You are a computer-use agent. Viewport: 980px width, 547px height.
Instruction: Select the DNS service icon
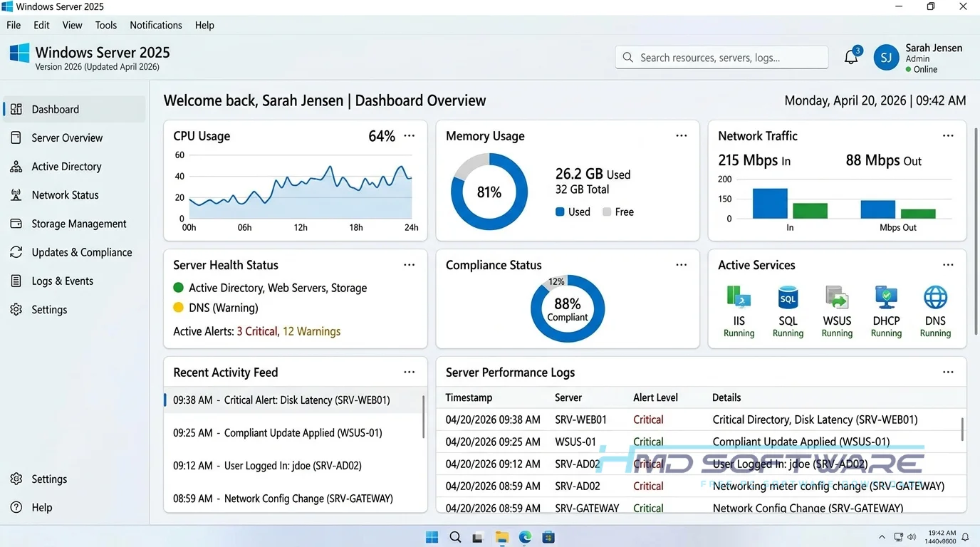(935, 297)
